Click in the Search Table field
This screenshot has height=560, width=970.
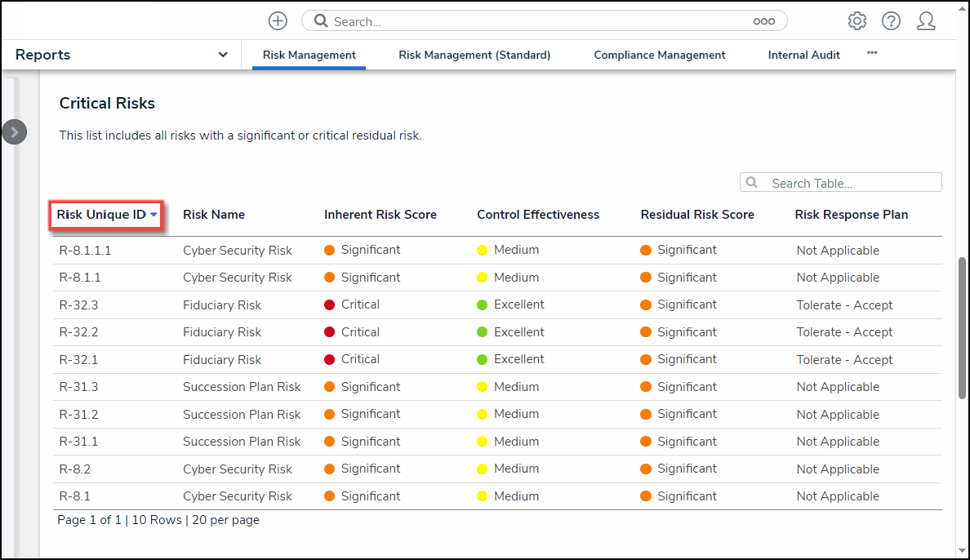click(849, 183)
